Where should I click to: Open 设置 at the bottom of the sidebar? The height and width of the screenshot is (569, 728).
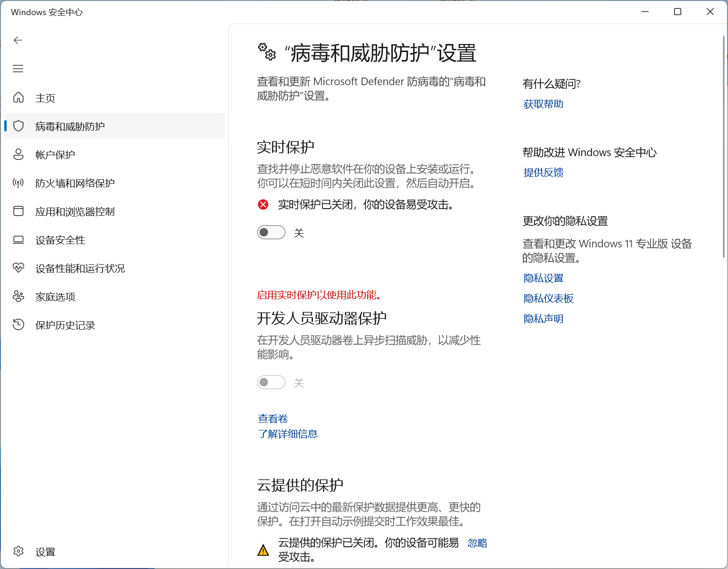pyautogui.click(x=114, y=551)
